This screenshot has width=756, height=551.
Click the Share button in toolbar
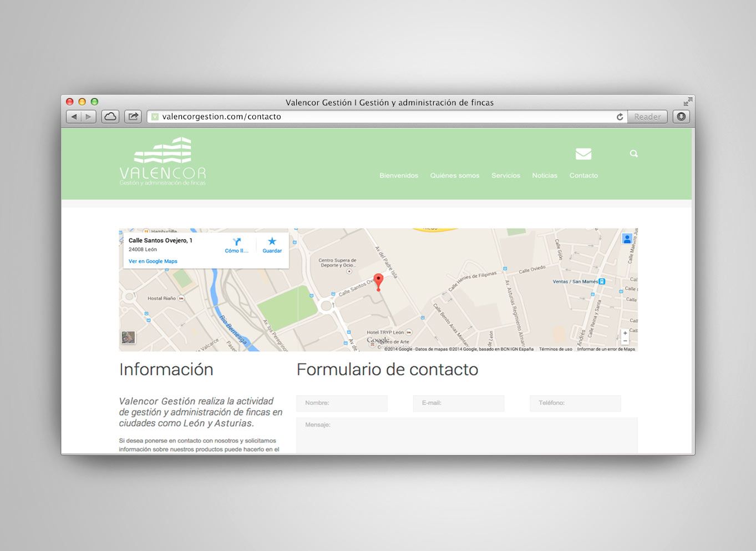point(133,117)
